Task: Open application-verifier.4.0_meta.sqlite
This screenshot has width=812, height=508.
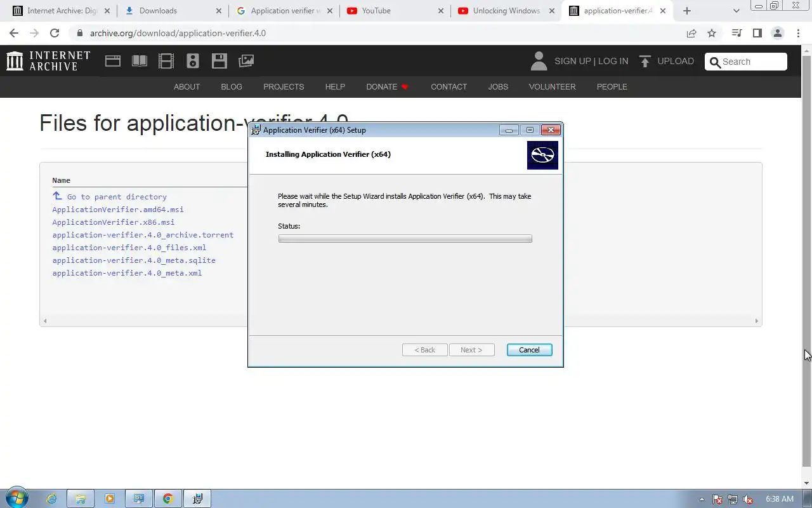Action: point(134,260)
